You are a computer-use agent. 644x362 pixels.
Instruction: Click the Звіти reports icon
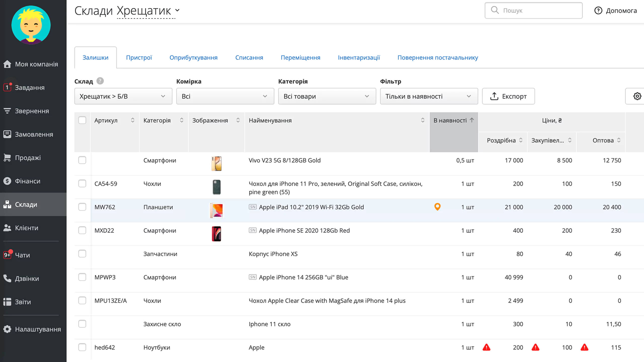(7, 302)
